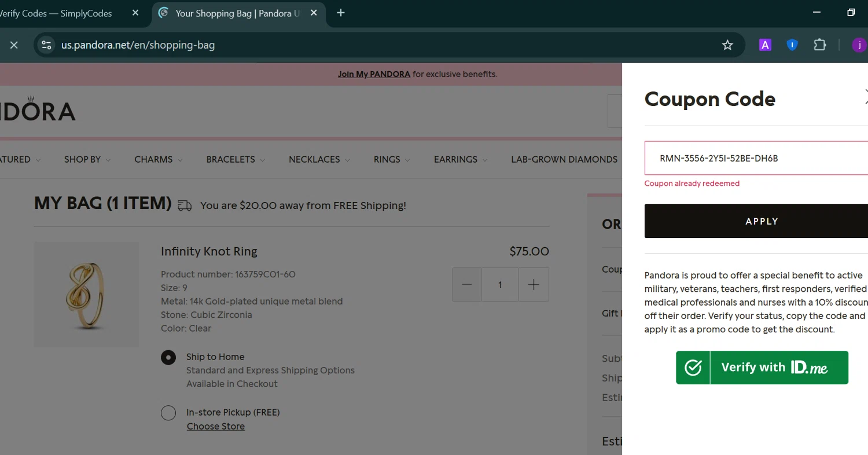The width and height of the screenshot is (868, 455).
Task: Open the Chrome profile avatar
Action: coord(860,45)
